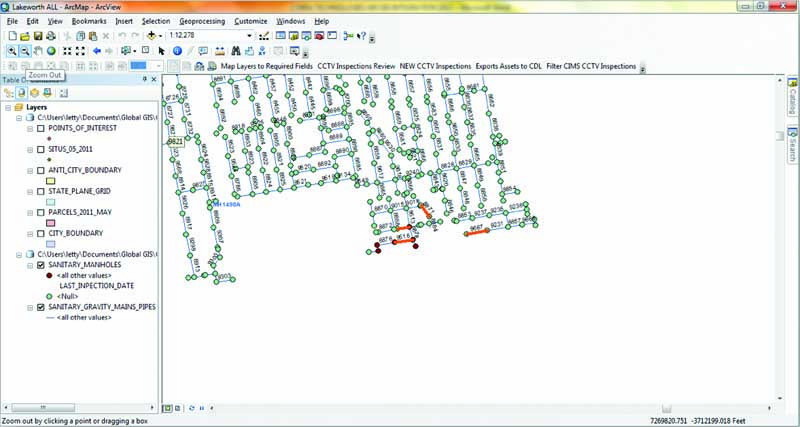Click Fixed Zoom Out arrows
This screenshot has width=800, height=427.
coord(80,51)
